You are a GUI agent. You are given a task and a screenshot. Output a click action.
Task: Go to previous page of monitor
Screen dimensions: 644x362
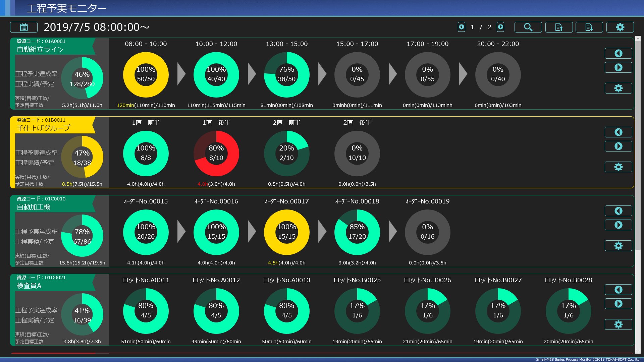462,27
